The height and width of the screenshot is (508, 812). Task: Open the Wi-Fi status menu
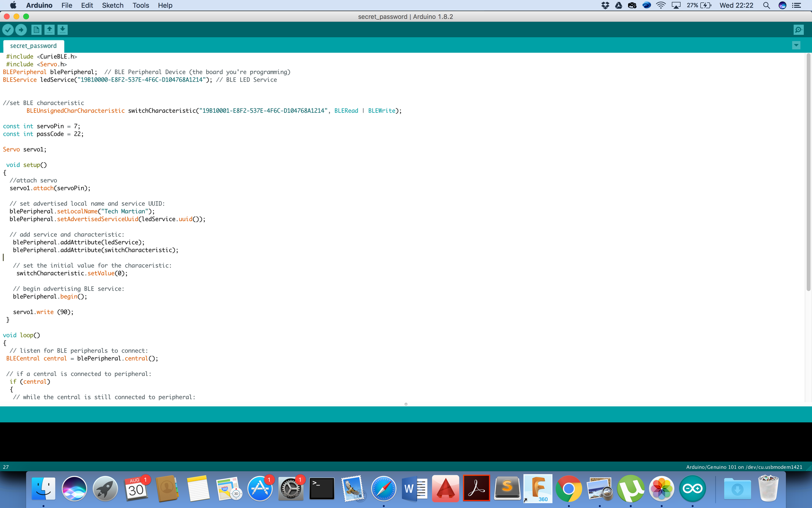[661, 5]
